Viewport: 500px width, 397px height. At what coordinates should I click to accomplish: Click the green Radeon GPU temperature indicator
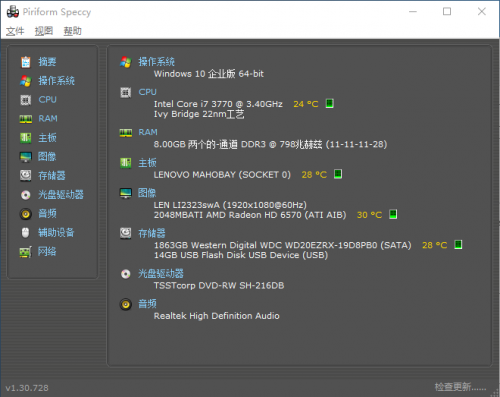(x=393, y=214)
